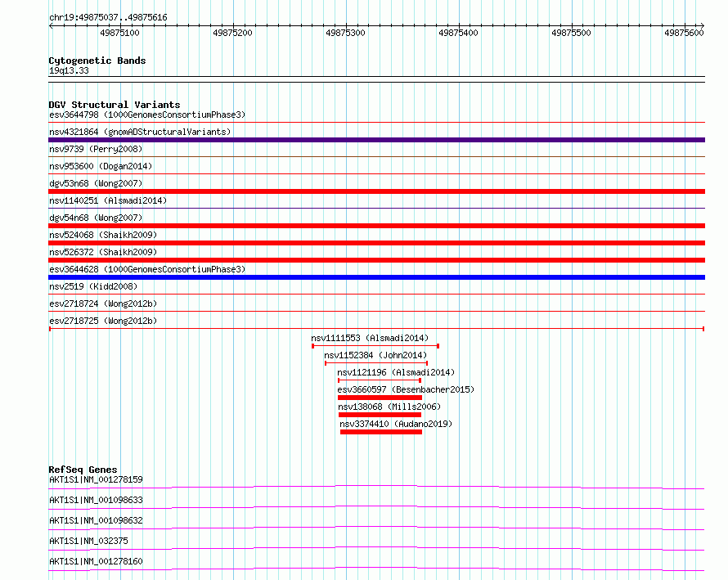Click the nsv526372 (Shaikh2009) red bar
Image resolution: width=728 pixels, height=580 pixels.
(376, 260)
